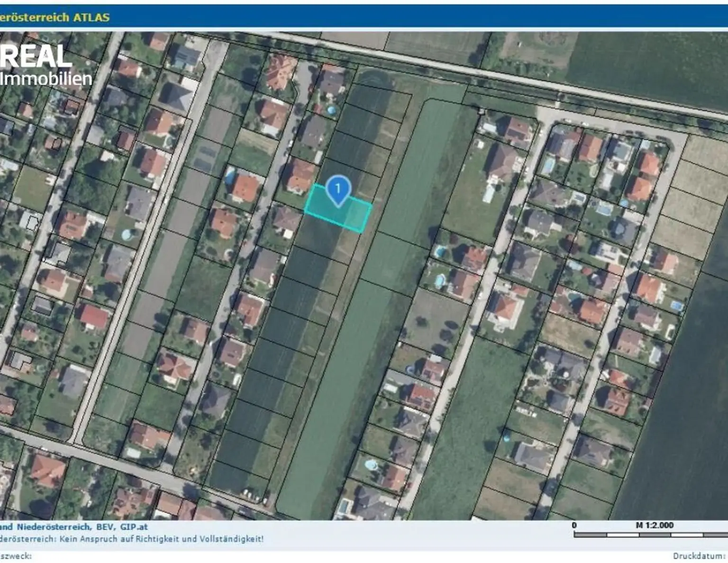
Task: Click the 0 mark on scale bar
Action: [x=574, y=525]
